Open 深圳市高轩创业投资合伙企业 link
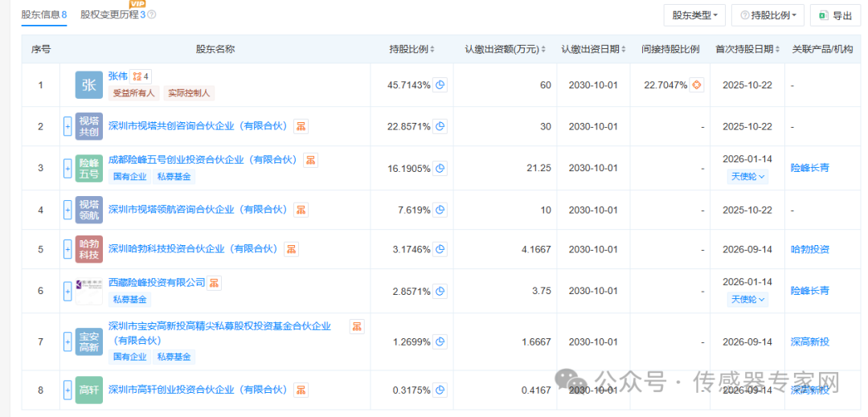This screenshot has height=417, width=868. click(199, 390)
